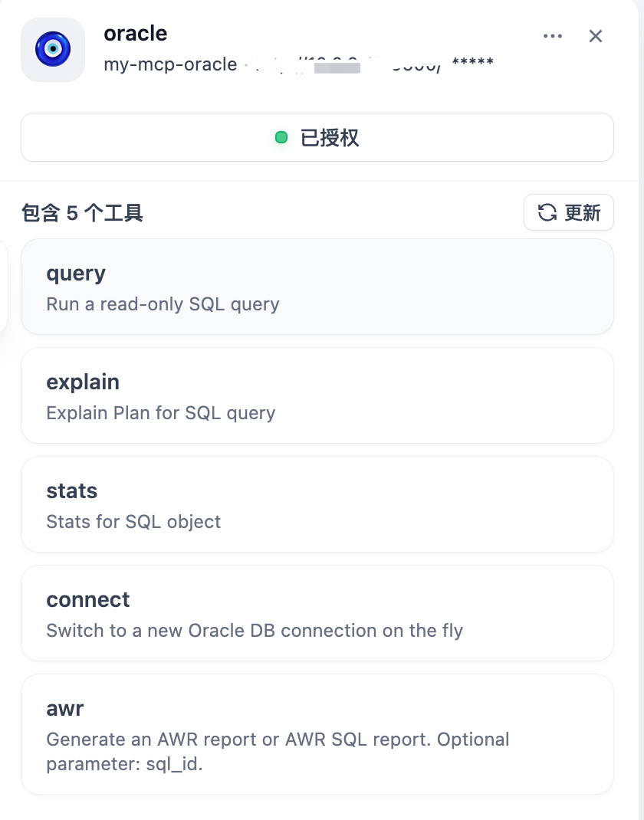
Task: Click 'Run a read-only SQL query' description
Action: (x=163, y=304)
